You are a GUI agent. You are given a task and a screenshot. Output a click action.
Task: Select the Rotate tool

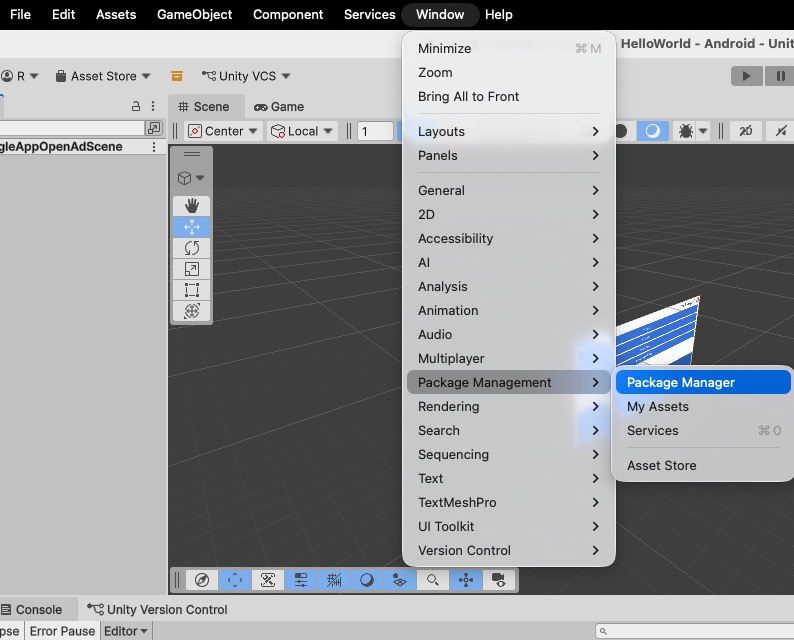point(191,248)
